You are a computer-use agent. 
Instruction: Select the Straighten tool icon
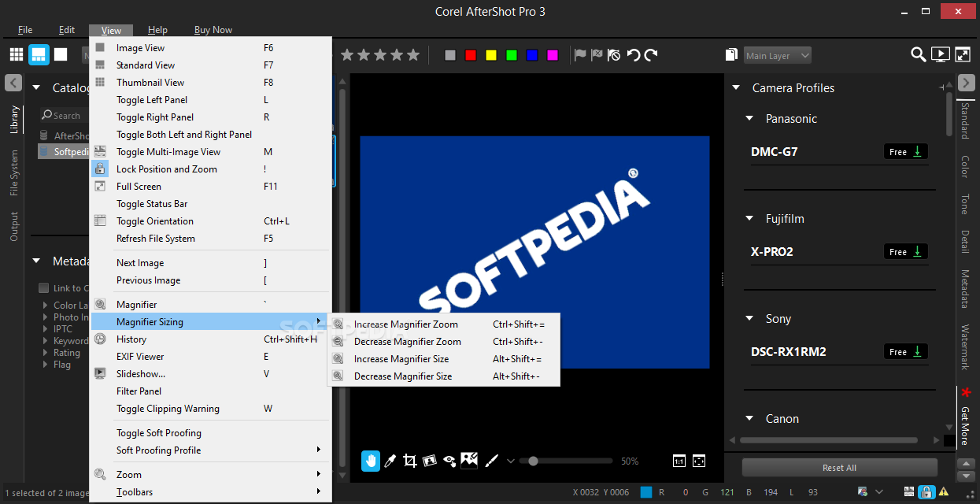coord(430,461)
